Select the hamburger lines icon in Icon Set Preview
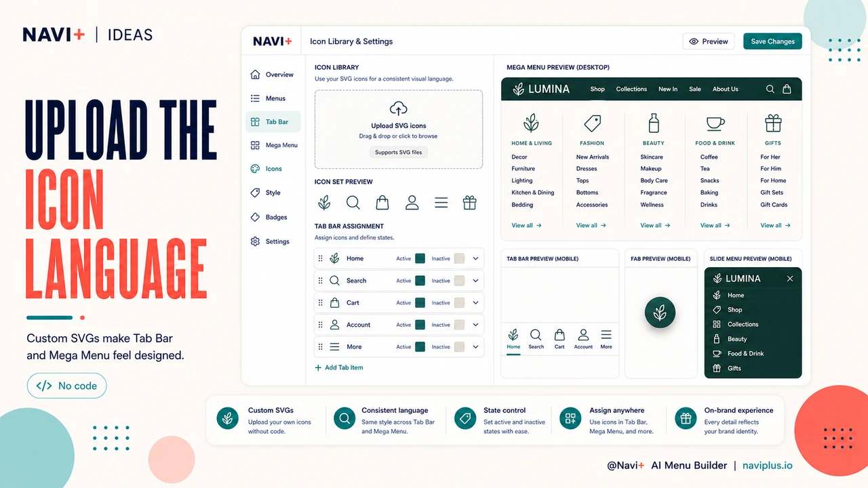 pyautogui.click(x=441, y=202)
